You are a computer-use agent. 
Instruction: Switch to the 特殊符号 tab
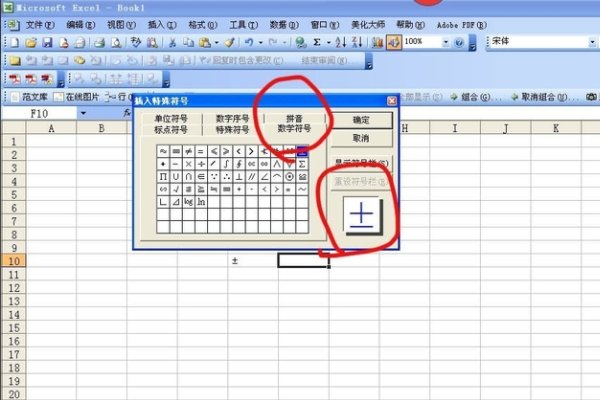[233, 130]
